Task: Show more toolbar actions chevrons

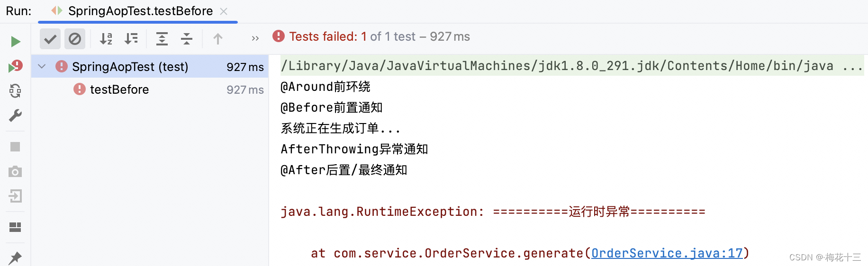Action: tap(255, 38)
